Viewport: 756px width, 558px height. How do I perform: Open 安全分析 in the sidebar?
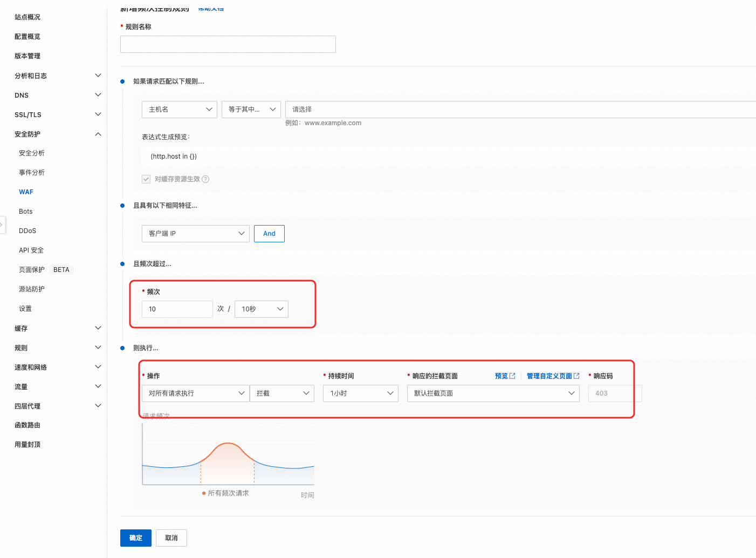pyautogui.click(x=32, y=153)
